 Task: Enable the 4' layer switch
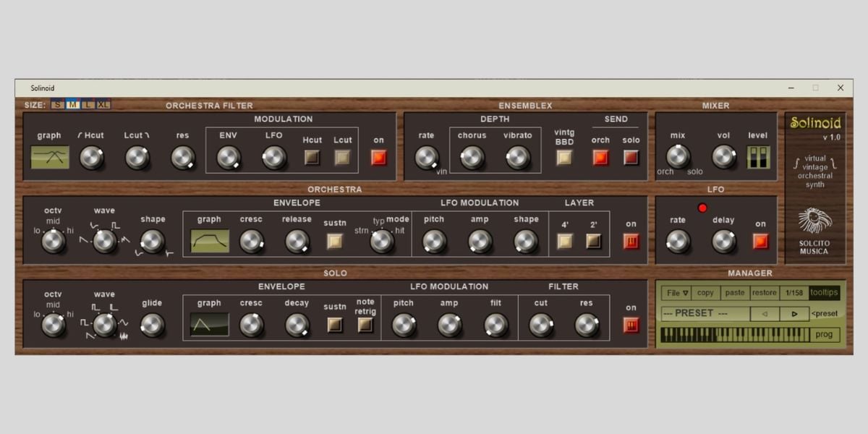564,241
